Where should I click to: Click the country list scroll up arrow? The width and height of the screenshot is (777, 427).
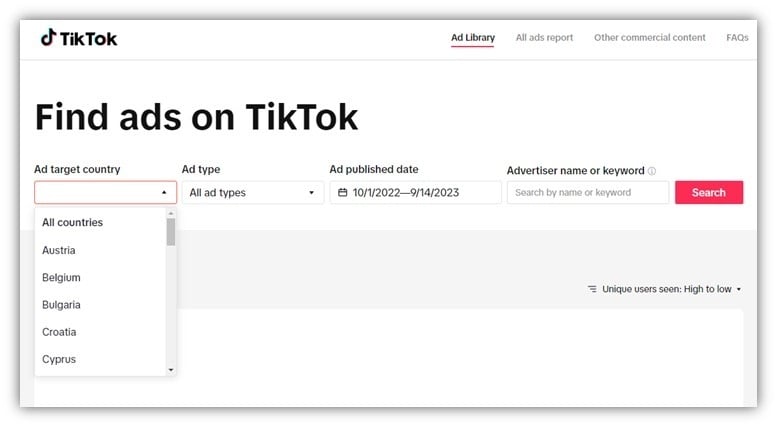(x=171, y=214)
